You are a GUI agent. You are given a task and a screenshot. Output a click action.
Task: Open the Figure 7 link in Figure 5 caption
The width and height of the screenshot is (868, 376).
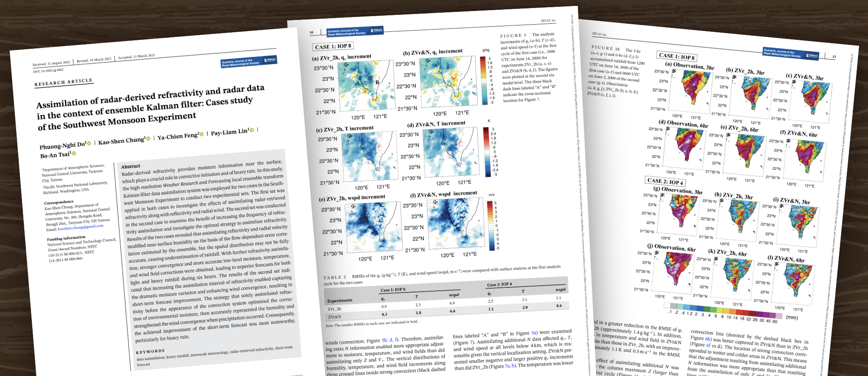538,99
